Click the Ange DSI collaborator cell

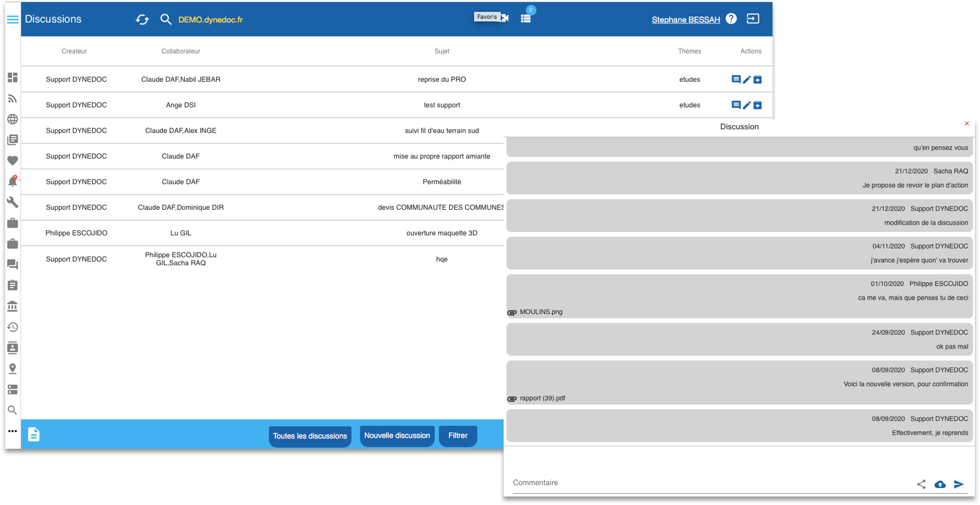(x=181, y=105)
